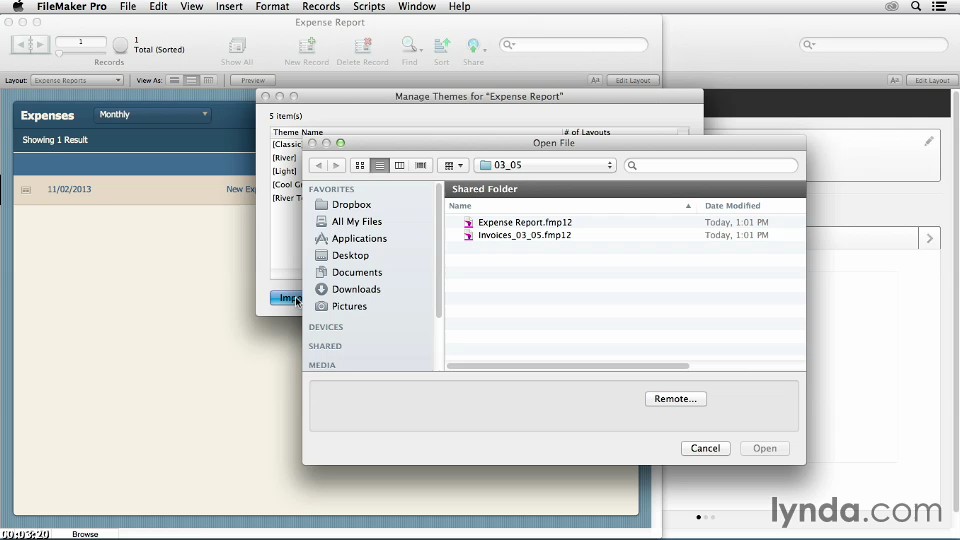Open Notification Center in menu bar
Image resolution: width=960 pixels, height=540 pixels.
pos(939,6)
